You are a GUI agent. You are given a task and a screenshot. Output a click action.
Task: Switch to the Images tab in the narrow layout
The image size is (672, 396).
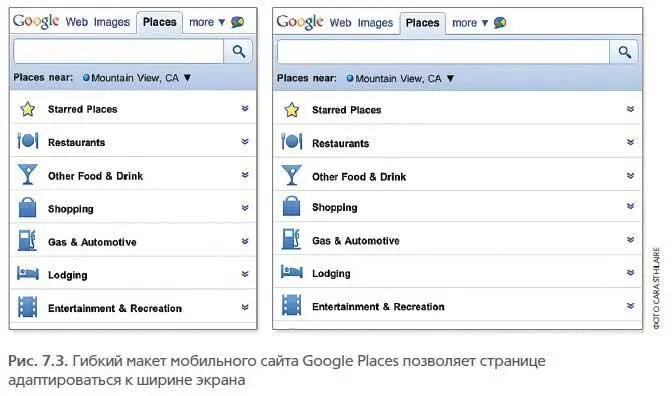tap(111, 22)
